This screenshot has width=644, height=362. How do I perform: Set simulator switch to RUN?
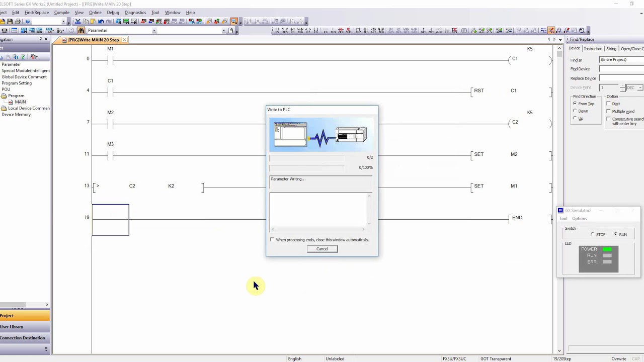615,234
